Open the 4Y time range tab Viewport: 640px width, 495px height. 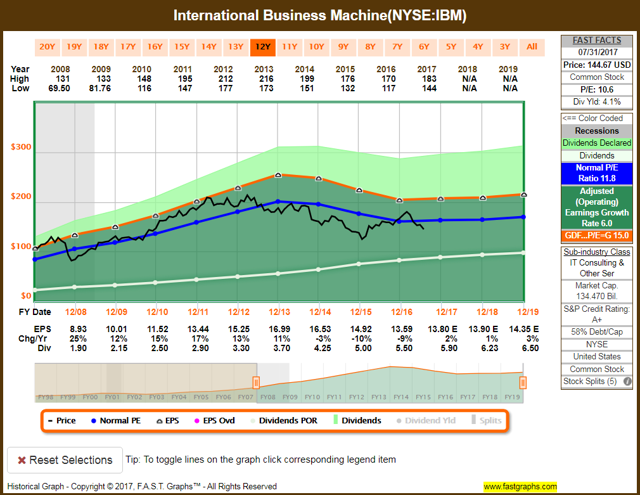[x=478, y=47]
